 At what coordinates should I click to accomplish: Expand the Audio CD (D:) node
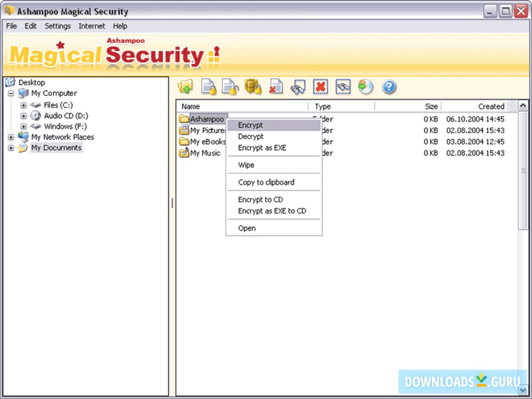point(23,115)
